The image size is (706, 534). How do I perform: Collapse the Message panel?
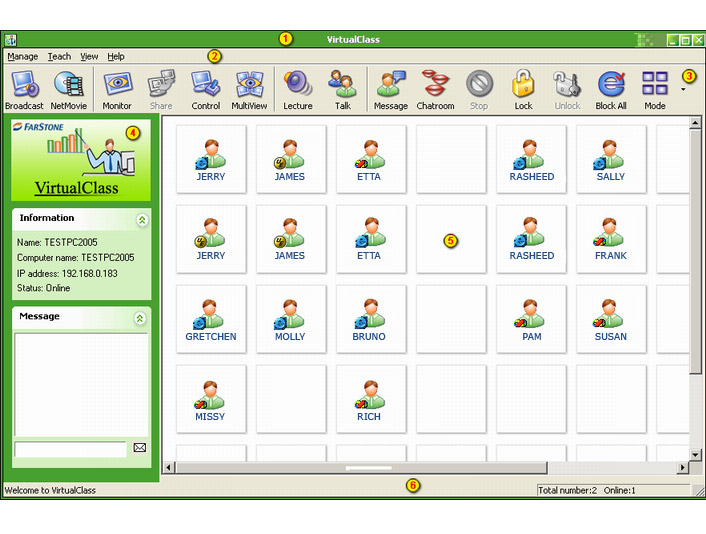click(140, 318)
